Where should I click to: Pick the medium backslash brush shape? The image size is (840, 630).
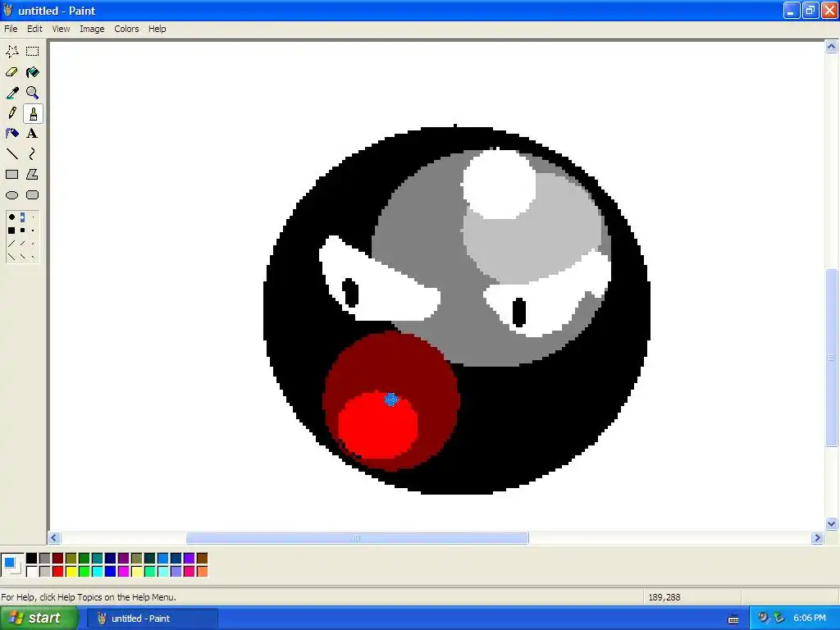tap(22, 257)
